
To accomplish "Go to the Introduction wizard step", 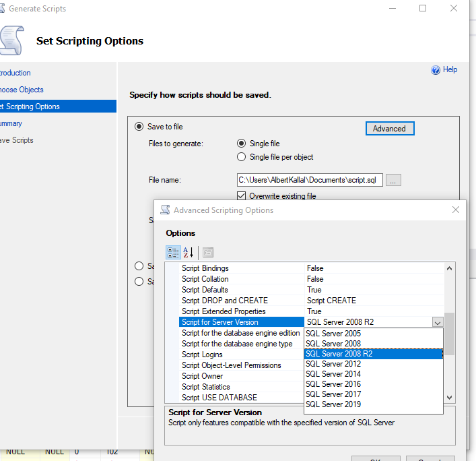I will [15, 73].
